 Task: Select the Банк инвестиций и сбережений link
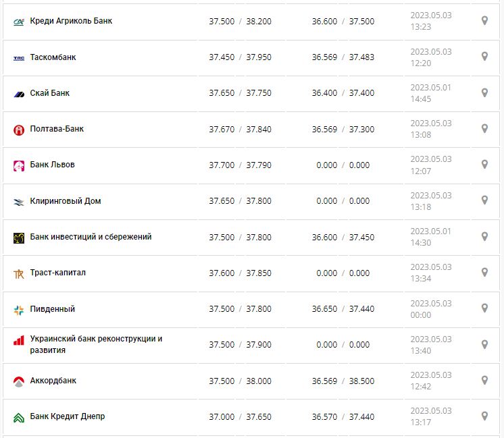91,237
